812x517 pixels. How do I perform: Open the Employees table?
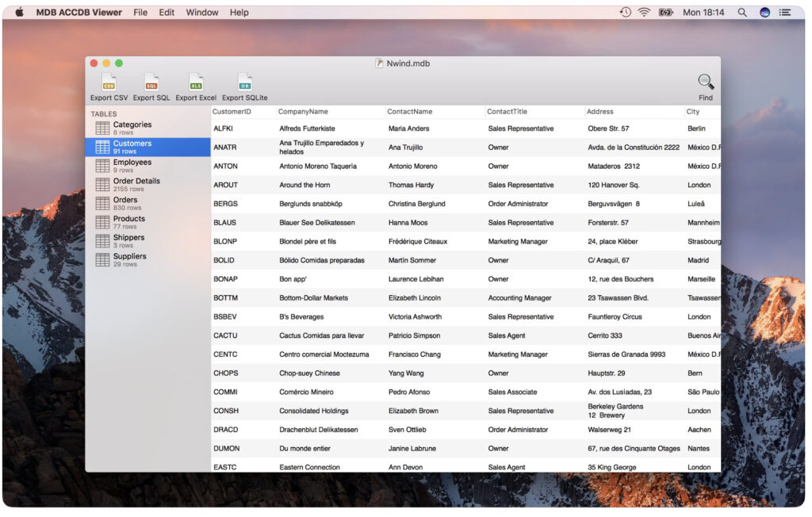tap(132, 166)
